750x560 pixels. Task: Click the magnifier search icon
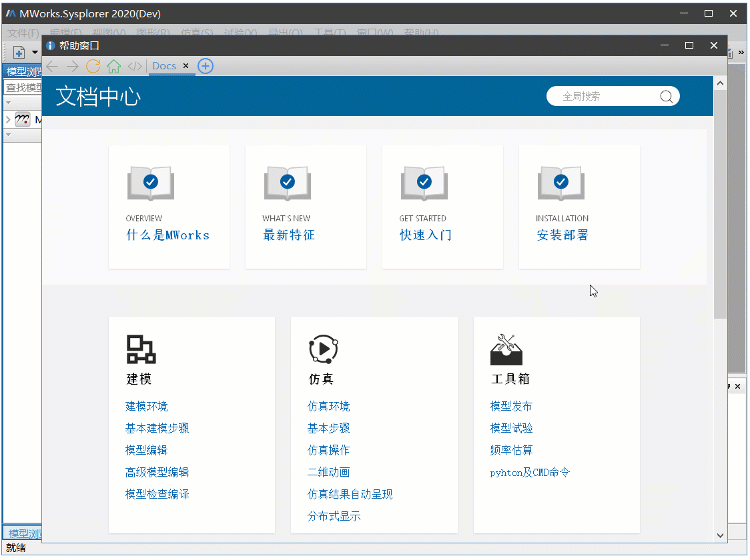tap(666, 96)
